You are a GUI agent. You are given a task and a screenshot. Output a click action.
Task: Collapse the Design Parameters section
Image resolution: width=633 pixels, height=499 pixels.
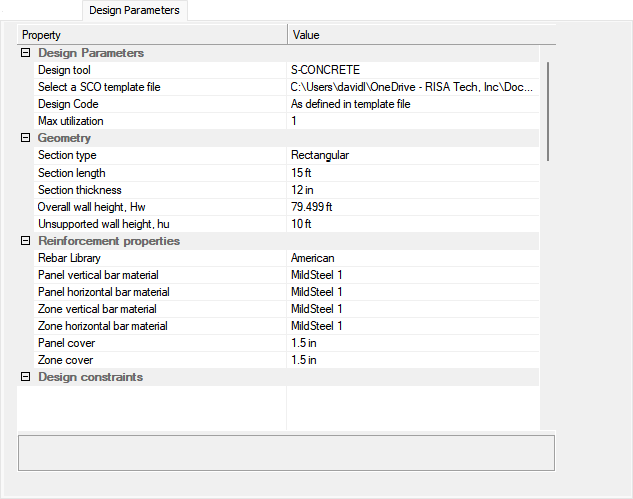point(25,53)
